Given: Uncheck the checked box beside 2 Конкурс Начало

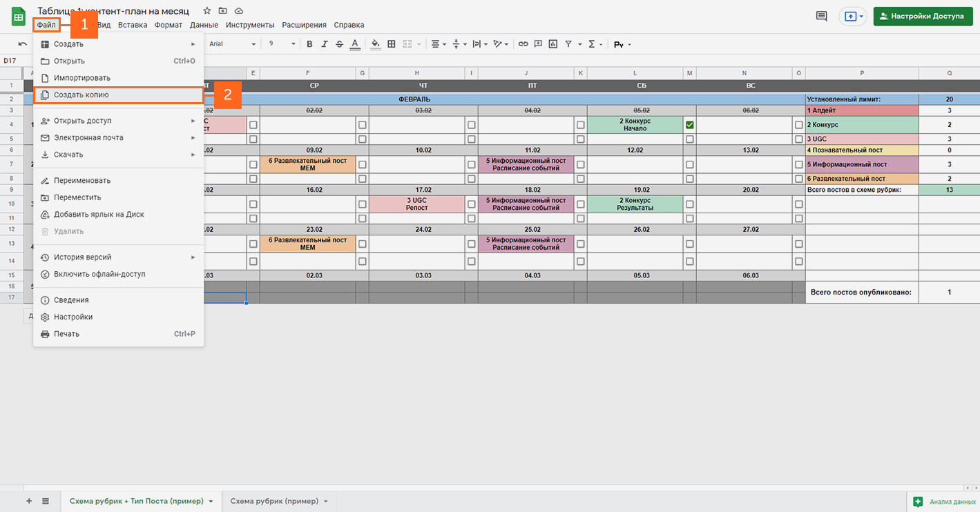Looking at the screenshot, I should (x=689, y=125).
